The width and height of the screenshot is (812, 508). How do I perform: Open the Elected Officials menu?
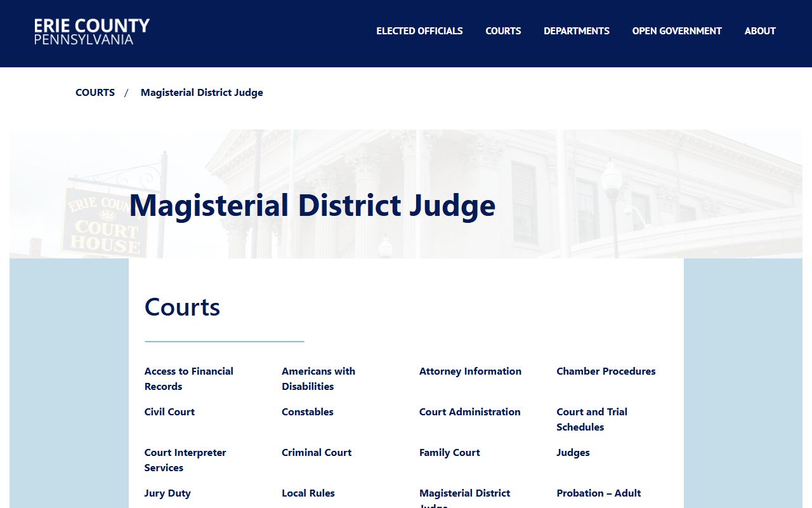tap(419, 31)
